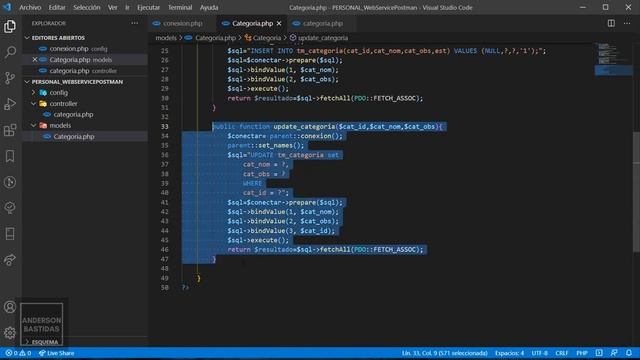
Task: Change language mode via PHP
Action: point(582,353)
